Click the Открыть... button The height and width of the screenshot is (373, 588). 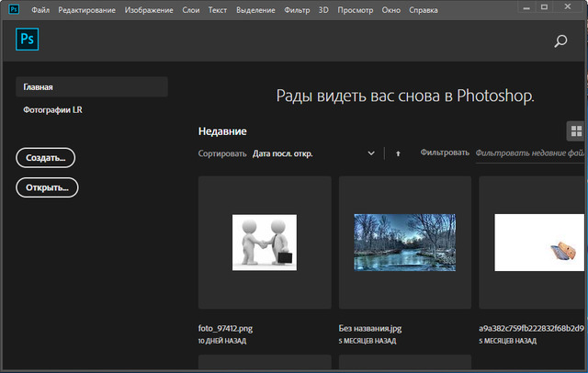[x=48, y=187]
